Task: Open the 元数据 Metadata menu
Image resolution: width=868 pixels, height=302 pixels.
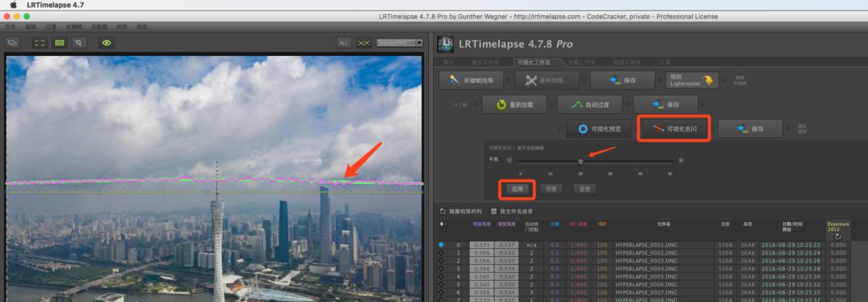Action: click(98, 26)
